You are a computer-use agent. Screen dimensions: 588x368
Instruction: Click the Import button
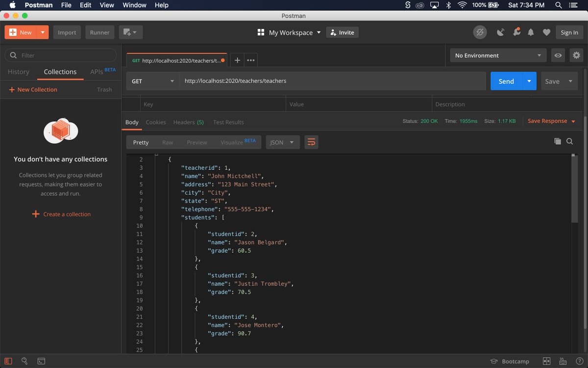coord(67,32)
